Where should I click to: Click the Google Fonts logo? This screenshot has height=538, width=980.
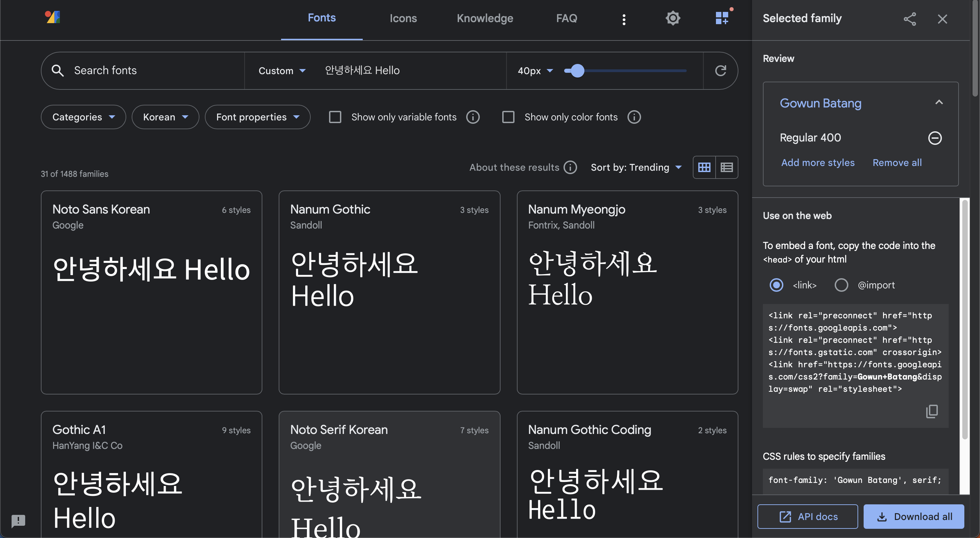[x=52, y=17]
